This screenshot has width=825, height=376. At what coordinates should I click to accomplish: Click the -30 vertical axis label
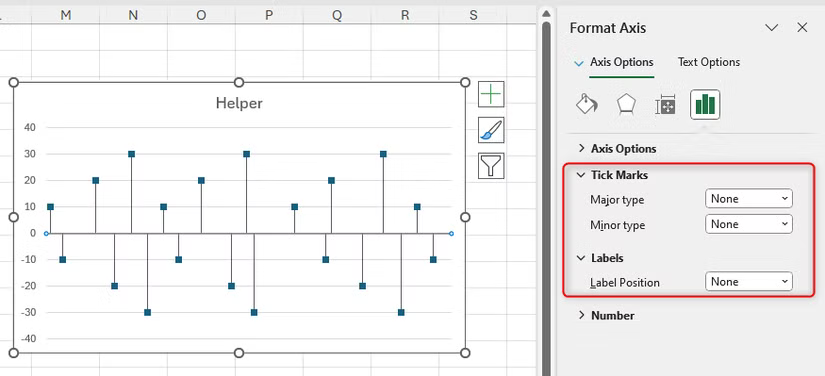click(27, 312)
